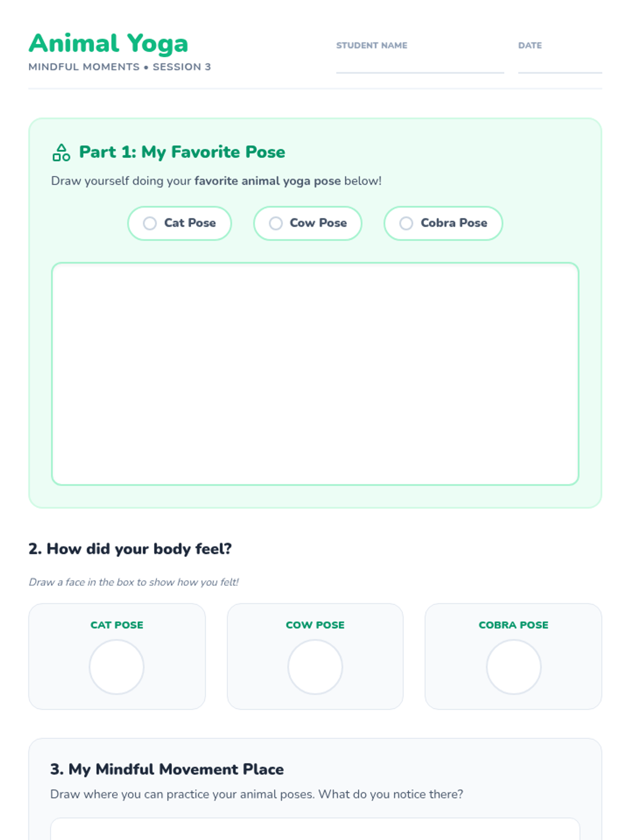Select the Cat Pose radio button
630x840 pixels.
150,223
